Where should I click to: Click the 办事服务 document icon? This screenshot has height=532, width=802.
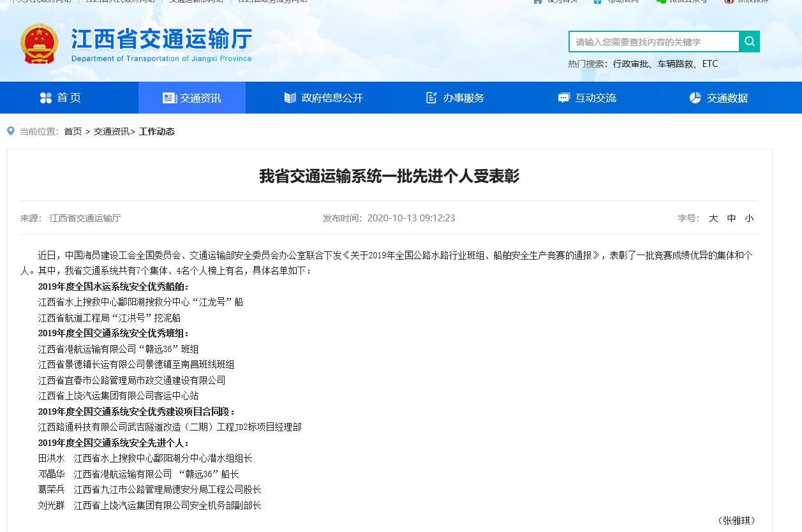point(432,98)
